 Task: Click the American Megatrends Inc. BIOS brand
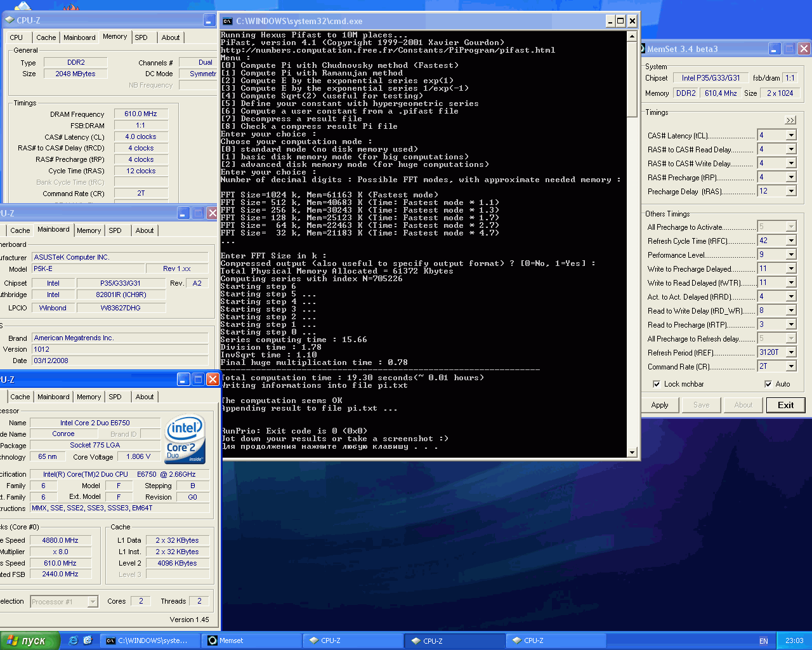pos(121,338)
